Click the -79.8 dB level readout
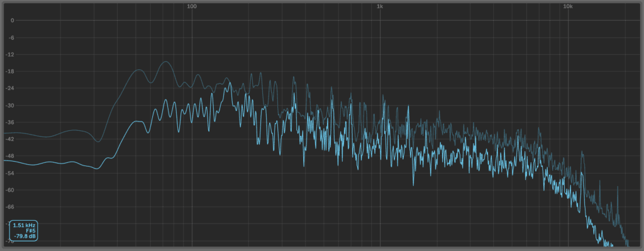 pyautogui.click(x=25, y=236)
